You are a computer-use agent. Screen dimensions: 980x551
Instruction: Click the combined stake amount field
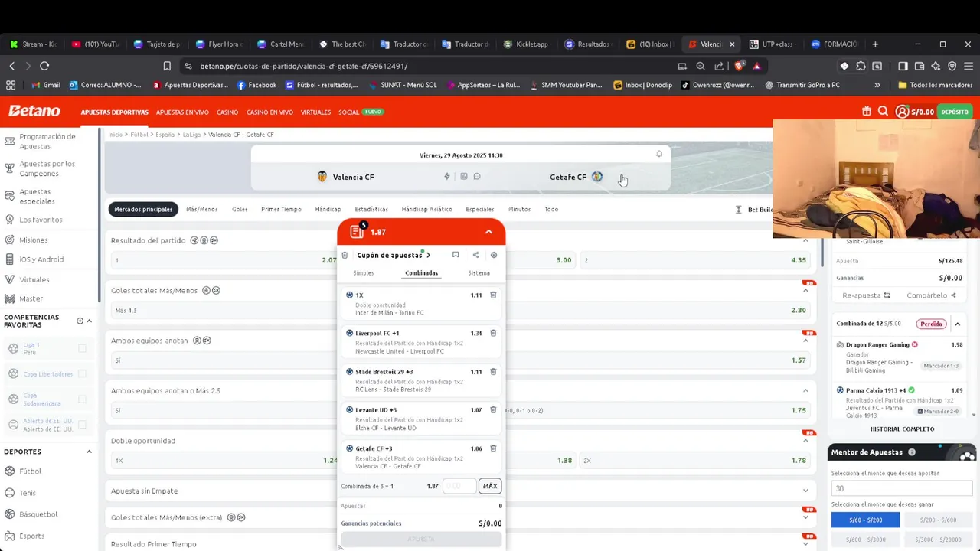(x=459, y=486)
